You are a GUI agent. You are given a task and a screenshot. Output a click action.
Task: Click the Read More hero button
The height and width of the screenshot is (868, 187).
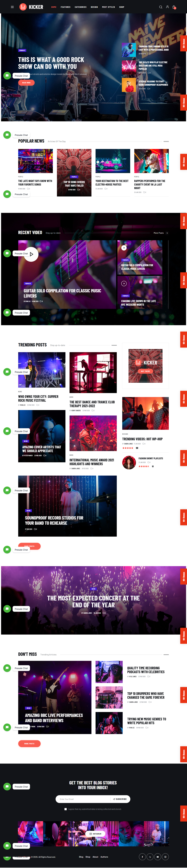coord(26,83)
